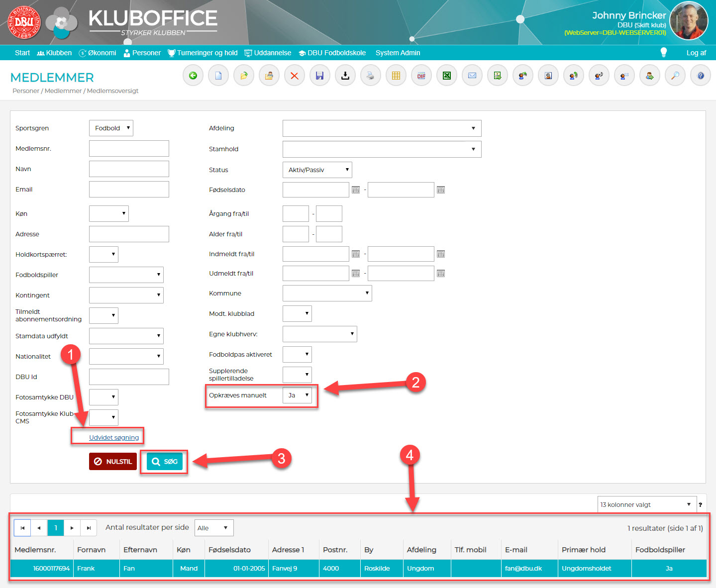This screenshot has width=716, height=588.
Task: Click into the Email input field
Action: point(129,190)
